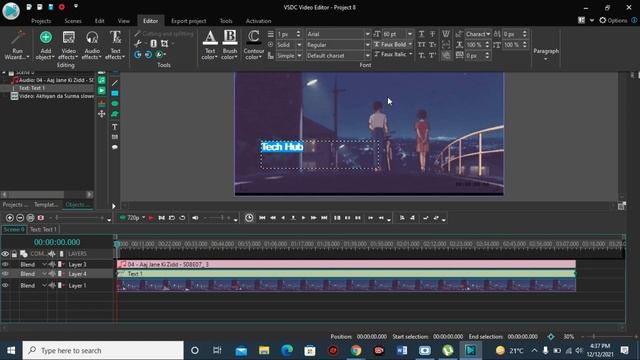This screenshot has height=360, width=640.
Task: Toggle Faux Italic style
Action: tap(391, 54)
